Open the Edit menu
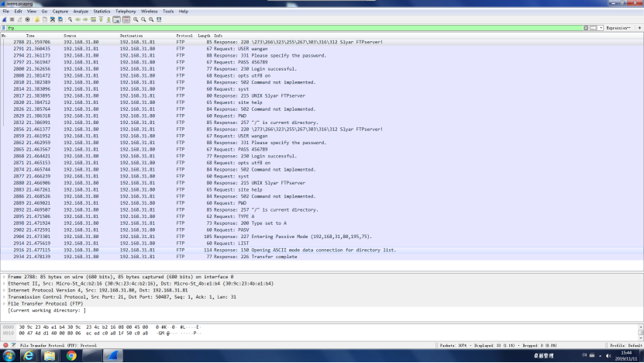This screenshot has width=644, height=363. [x=18, y=12]
